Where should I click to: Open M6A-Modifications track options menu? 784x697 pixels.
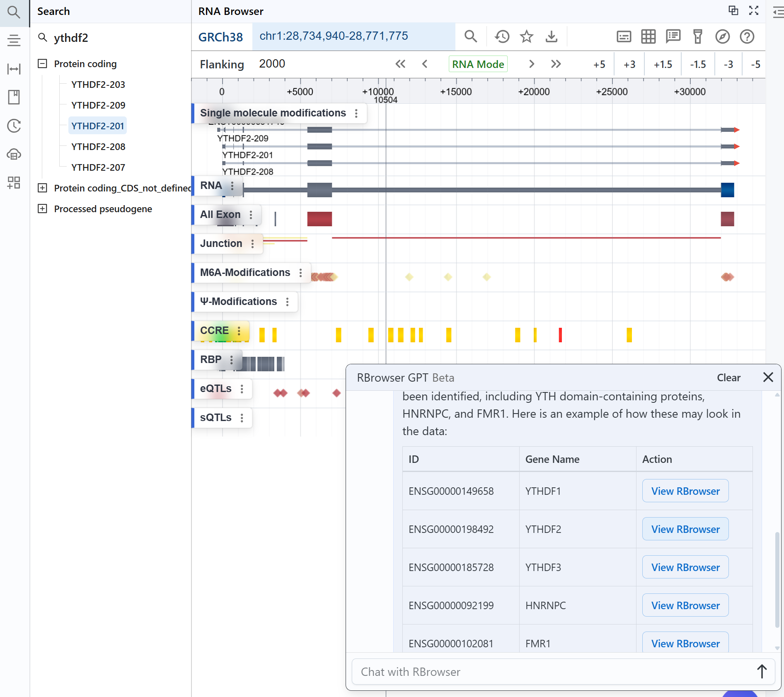pyautogui.click(x=300, y=273)
